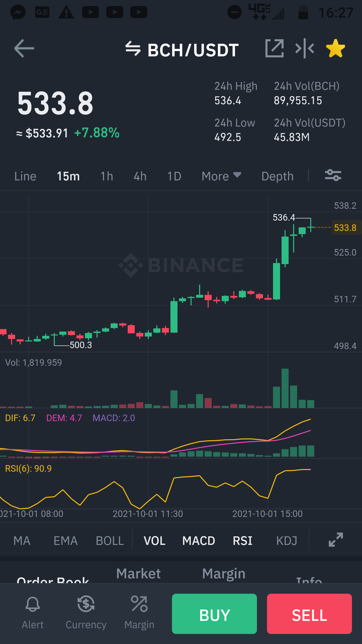
Task: Open the Market trades tab
Action: [x=139, y=574]
